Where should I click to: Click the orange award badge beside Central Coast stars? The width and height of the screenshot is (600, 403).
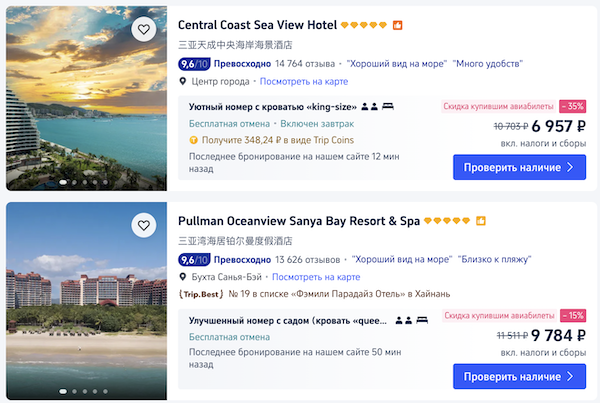pyautogui.click(x=396, y=25)
